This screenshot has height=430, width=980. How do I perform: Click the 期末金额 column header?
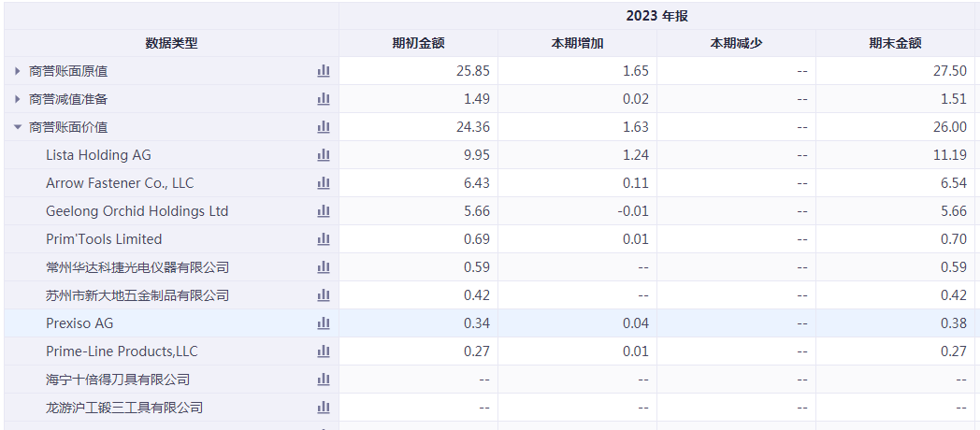click(895, 43)
